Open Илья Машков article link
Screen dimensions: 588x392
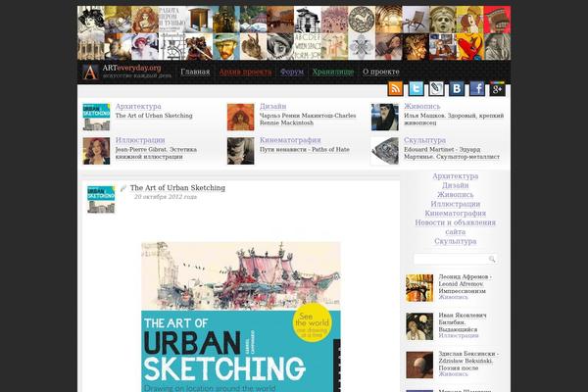pyautogui.click(x=454, y=119)
